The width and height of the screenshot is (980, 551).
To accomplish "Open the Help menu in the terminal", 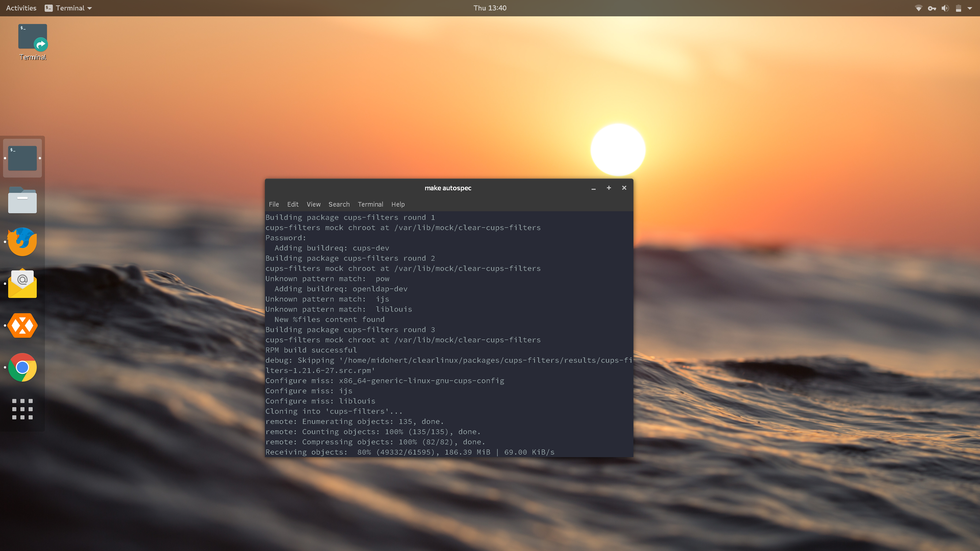I will click(398, 204).
